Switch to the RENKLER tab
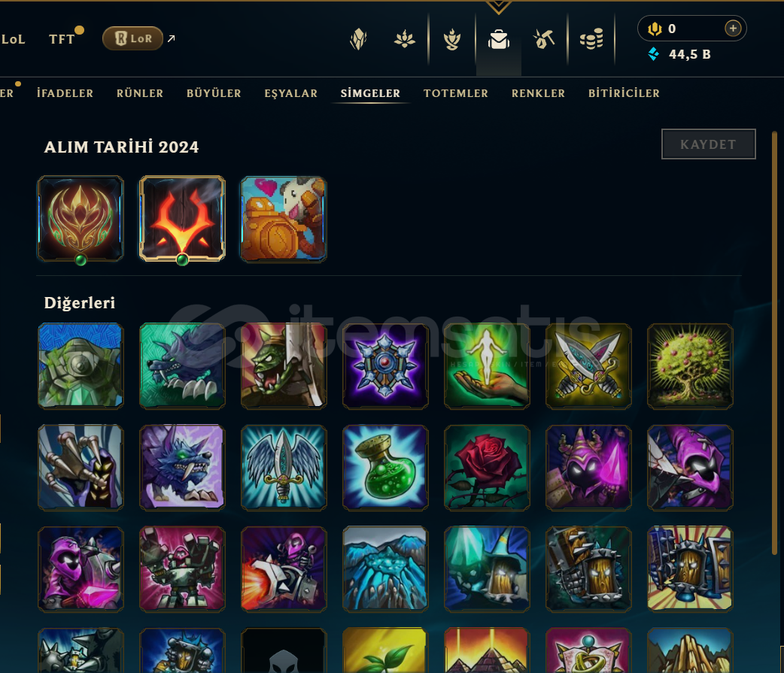The width and height of the screenshot is (784, 673). pyautogui.click(x=538, y=93)
